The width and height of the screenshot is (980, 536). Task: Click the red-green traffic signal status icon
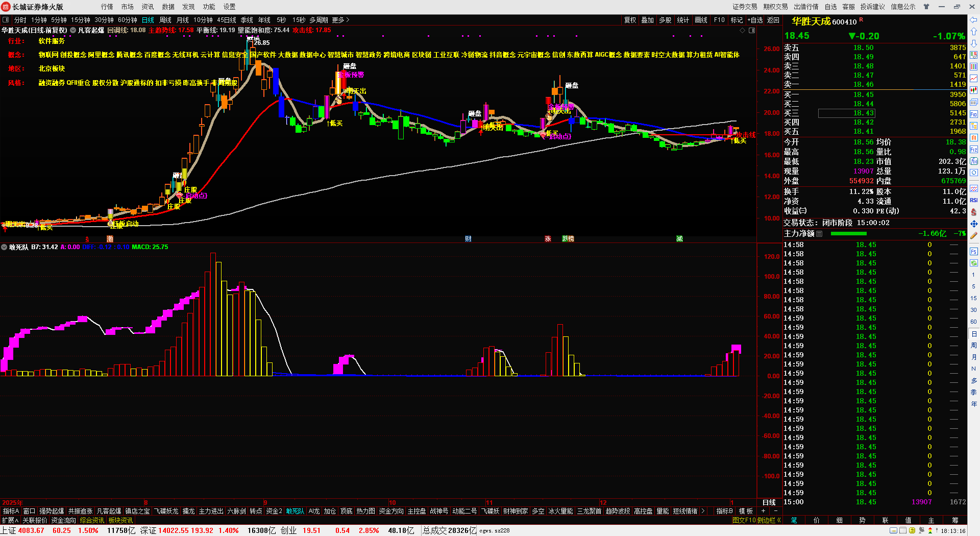930,531
